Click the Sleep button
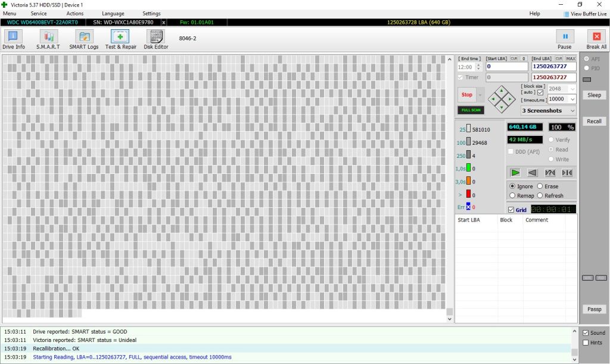Screen dimensions: 610x364 point(594,95)
